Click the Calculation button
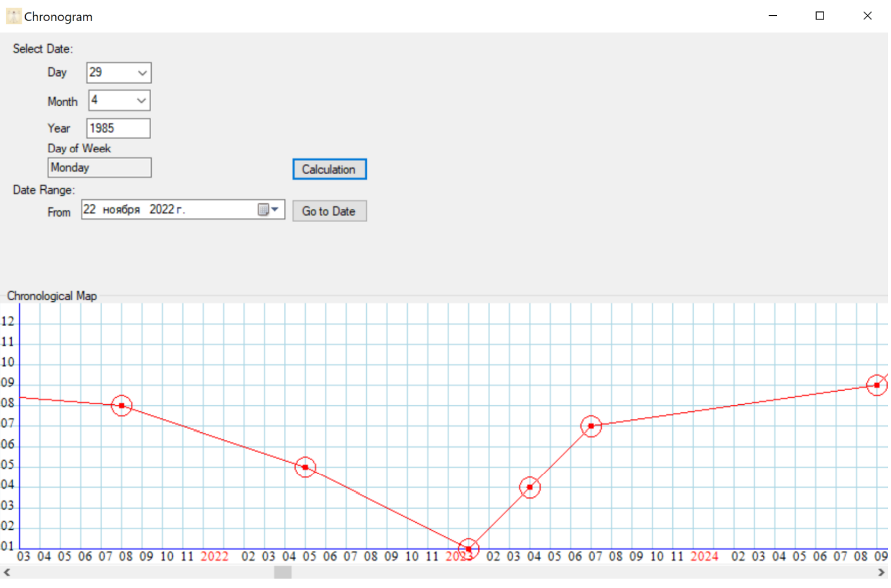Image resolution: width=891 pixels, height=588 pixels. [x=330, y=169]
